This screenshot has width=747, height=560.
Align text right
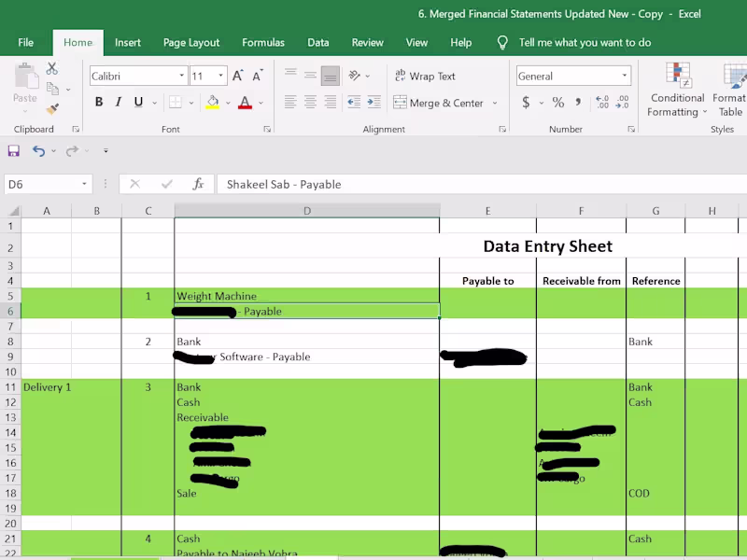tap(331, 102)
